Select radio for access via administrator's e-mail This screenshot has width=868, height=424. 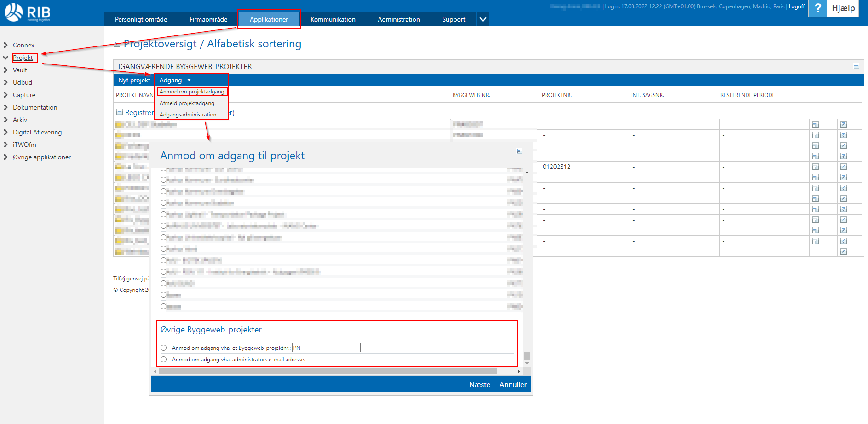point(163,360)
